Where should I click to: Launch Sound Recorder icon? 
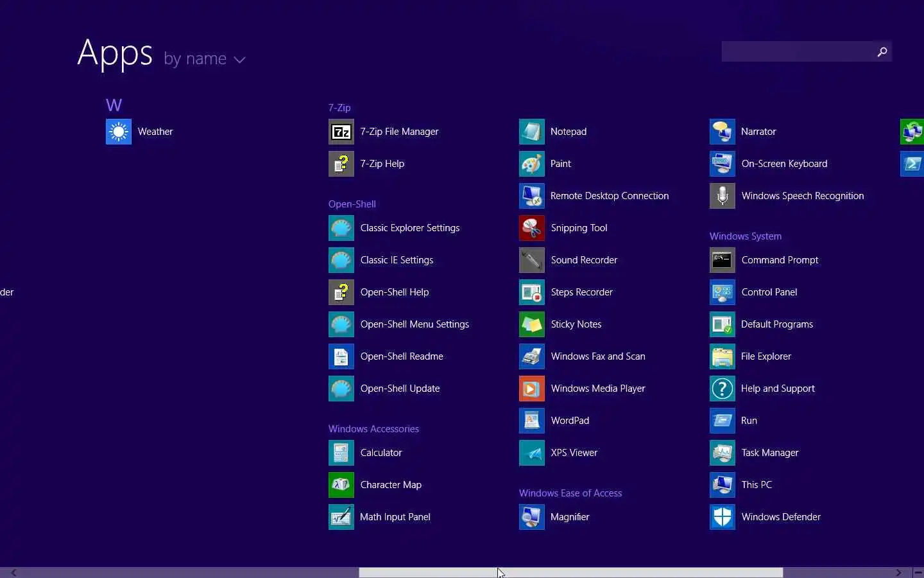click(532, 260)
